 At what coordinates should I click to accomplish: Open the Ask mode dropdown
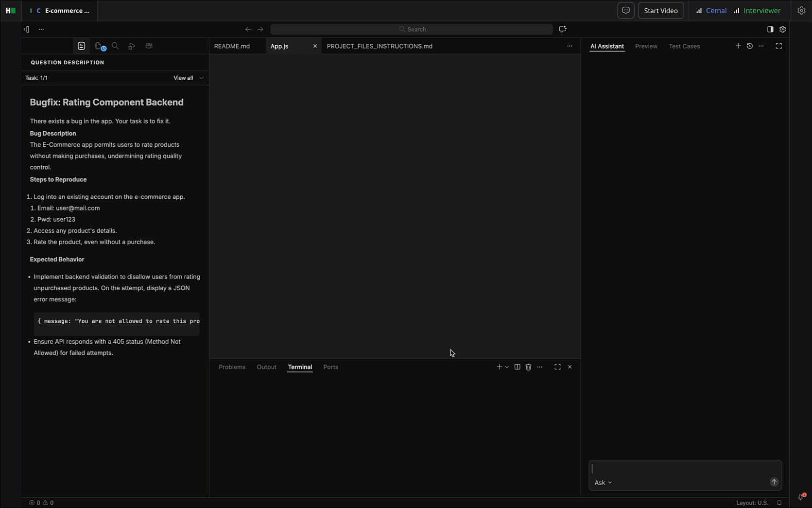pos(603,482)
